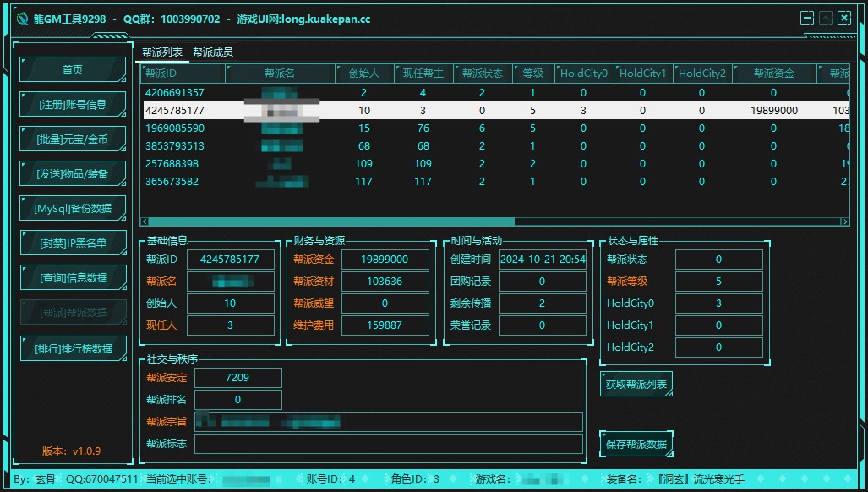Click the table's horizontal scrollbar thumb
Image resolution: width=868 pixels, height=492 pixels.
(330, 221)
